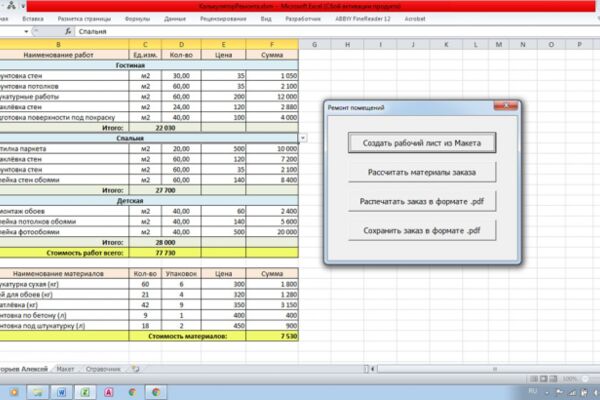
Task: Click sum cell 12 000
Action: point(272,96)
